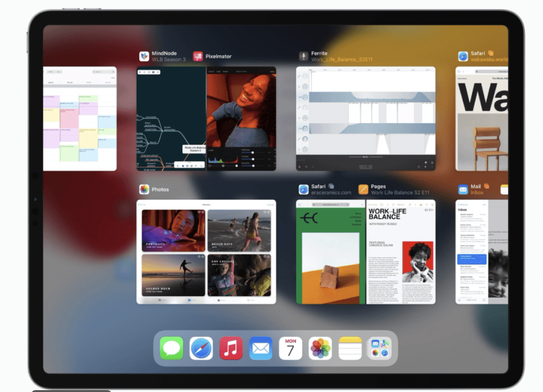Image resolution: width=543 pixels, height=392 pixels.
Task: Open the Music app in dock
Action: tap(231, 348)
